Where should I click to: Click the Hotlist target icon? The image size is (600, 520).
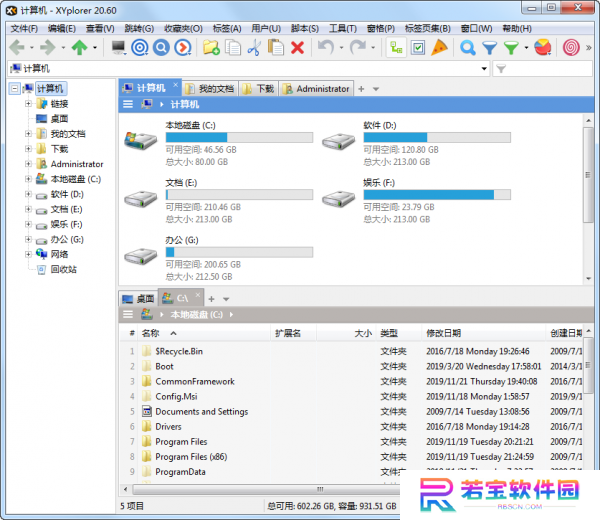pos(140,47)
